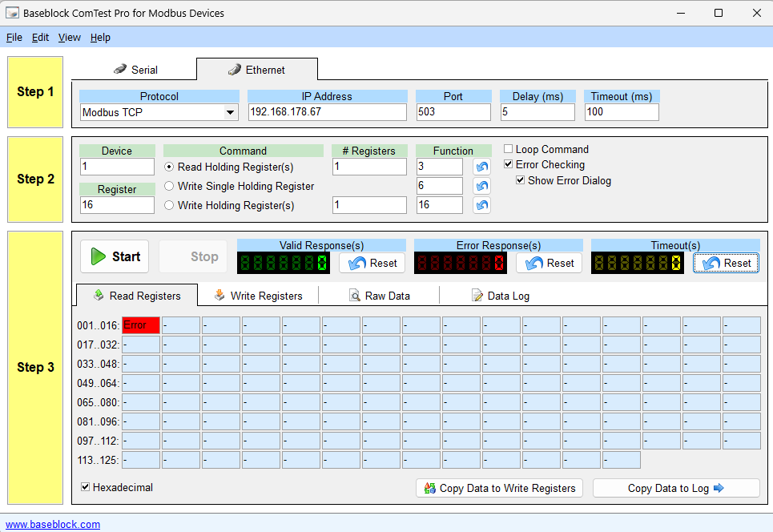The width and height of the screenshot is (773, 532).
Task: Select Read Holding Register(s) command
Action: click(169, 167)
